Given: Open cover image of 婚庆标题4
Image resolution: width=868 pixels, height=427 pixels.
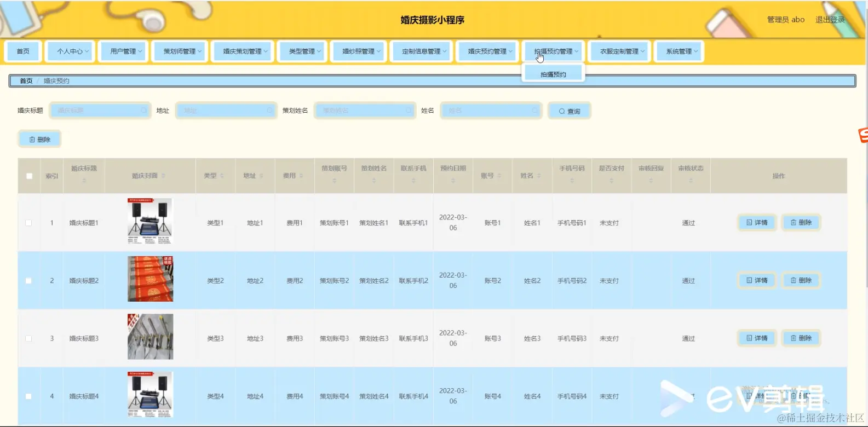Looking at the screenshot, I should [150, 394].
